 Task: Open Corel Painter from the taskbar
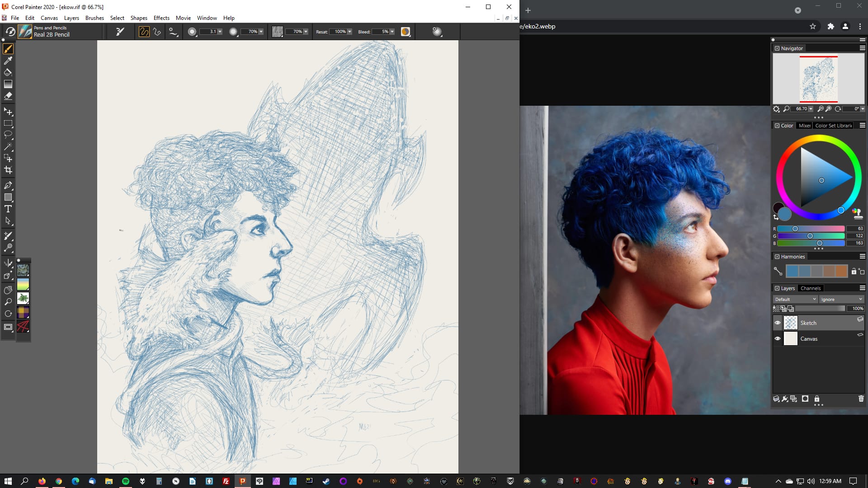242,481
